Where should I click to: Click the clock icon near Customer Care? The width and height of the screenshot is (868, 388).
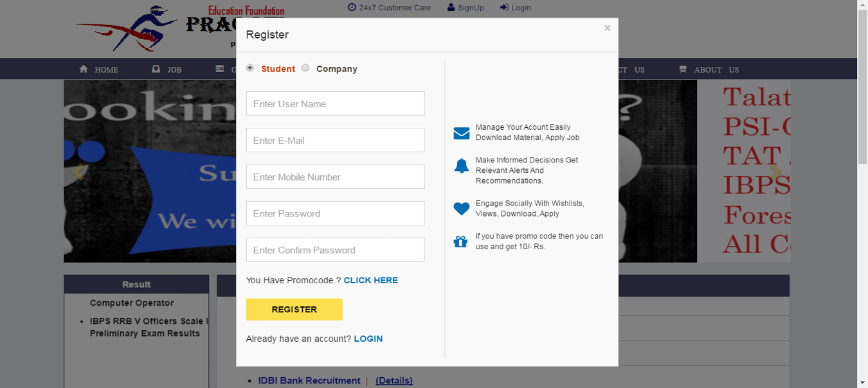click(x=352, y=7)
